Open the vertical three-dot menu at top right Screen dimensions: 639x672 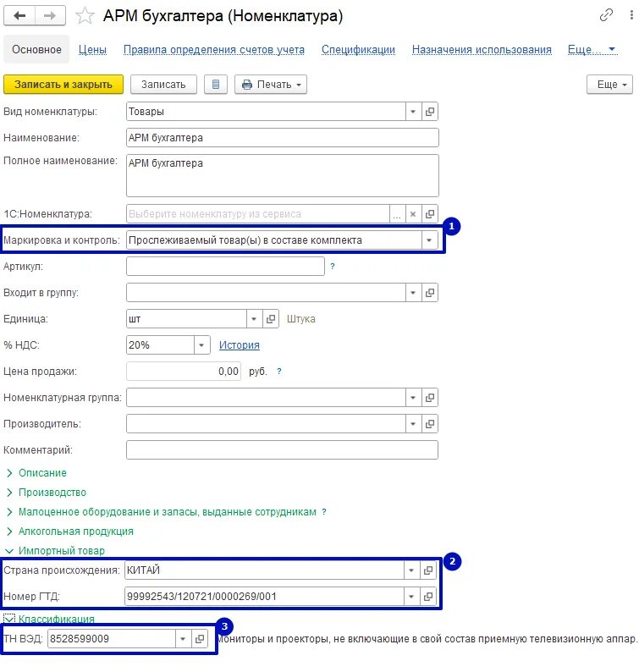631,15
